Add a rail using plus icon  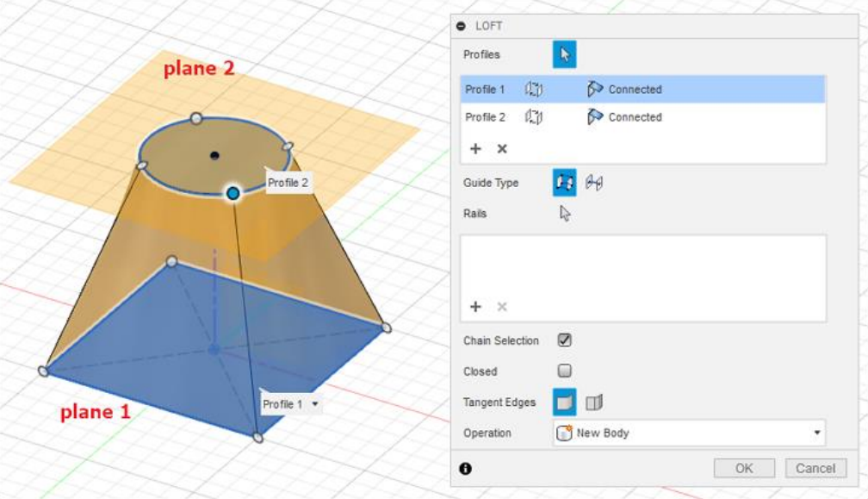pos(475,307)
